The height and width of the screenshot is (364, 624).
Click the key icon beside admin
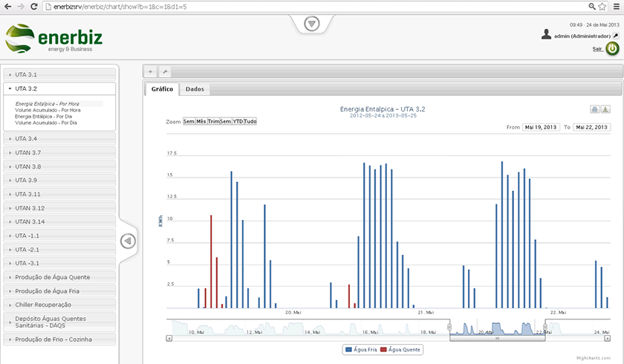(616, 36)
